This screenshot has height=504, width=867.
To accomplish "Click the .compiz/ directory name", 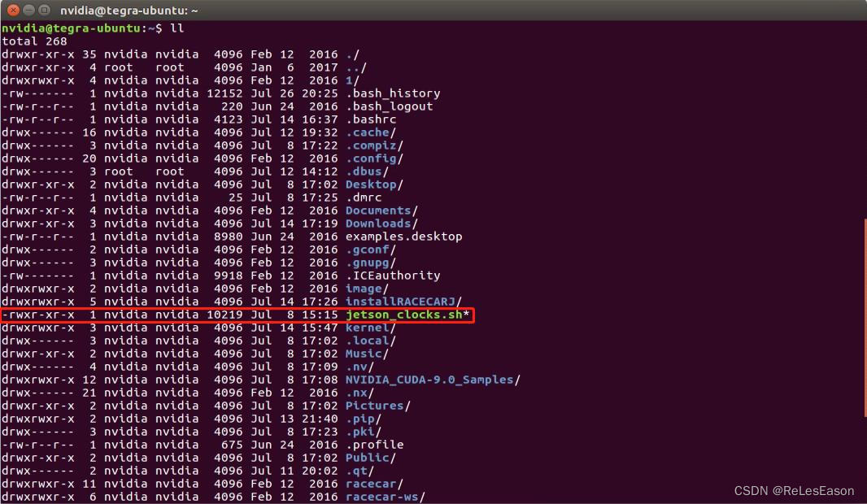I will 374,146.
